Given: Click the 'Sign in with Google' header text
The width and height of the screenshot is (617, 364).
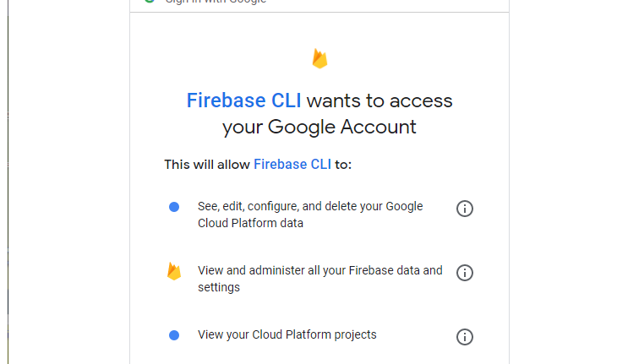Looking at the screenshot, I should [216, 3].
